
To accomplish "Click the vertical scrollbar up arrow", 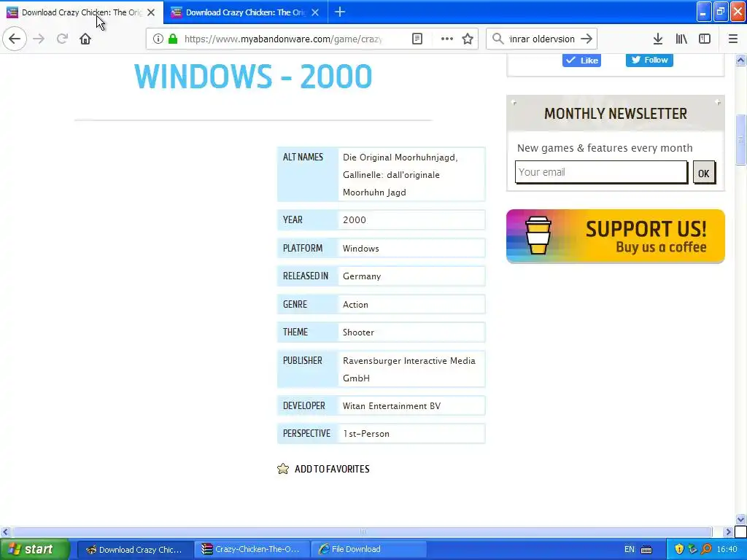I will point(740,60).
